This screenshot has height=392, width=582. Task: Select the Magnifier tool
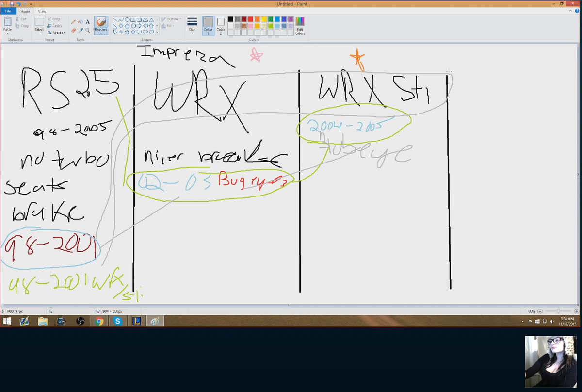pyautogui.click(x=87, y=30)
